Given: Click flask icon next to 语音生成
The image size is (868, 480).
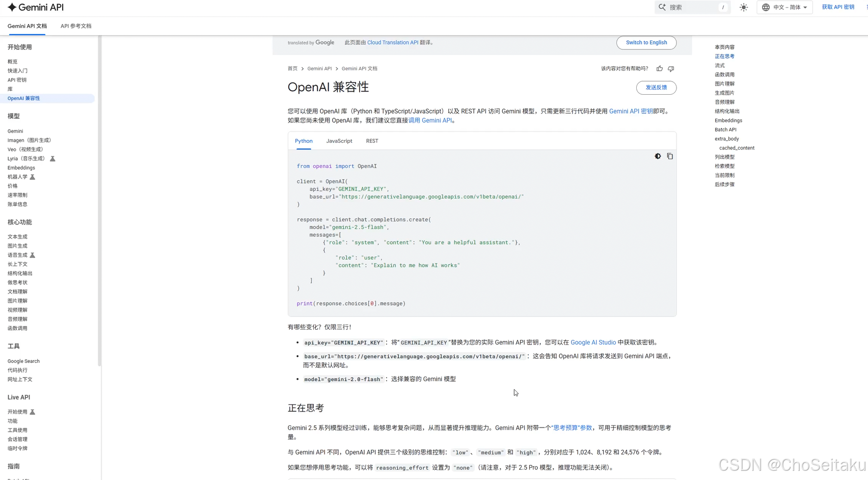Looking at the screenshot, I should [x=32, y=255].
